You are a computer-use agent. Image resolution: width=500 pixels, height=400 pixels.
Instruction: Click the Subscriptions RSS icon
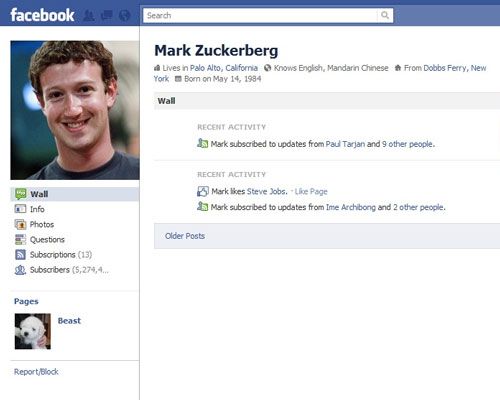click(20, 255)
